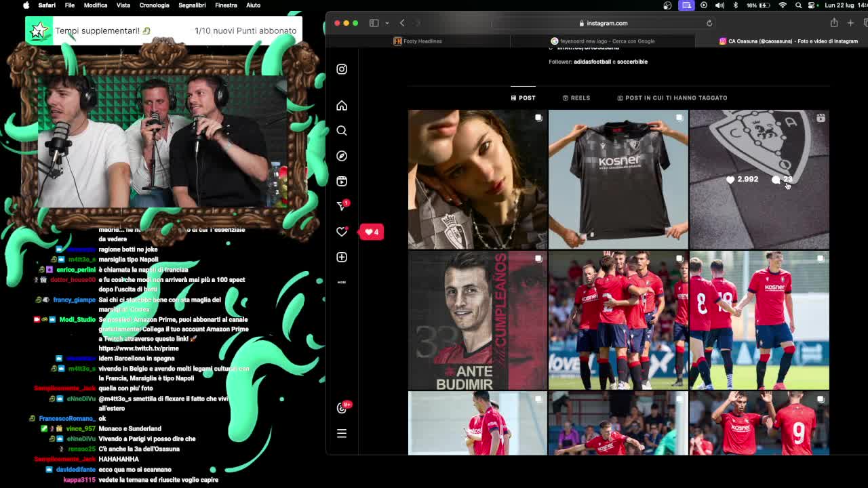Viewport: 868px width, 488px height.
Task: Open the players hugging group post
Action: (x=618, y=321)
